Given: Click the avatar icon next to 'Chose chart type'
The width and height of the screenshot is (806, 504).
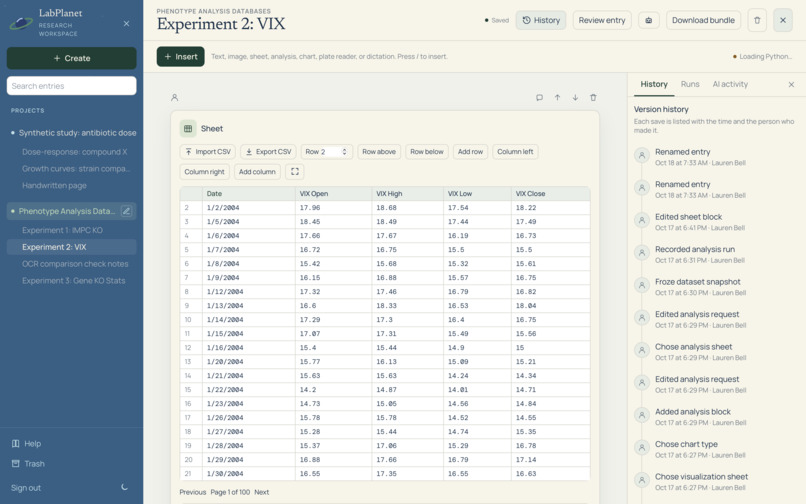Looking at the screenshot, I should coord(642,447).
